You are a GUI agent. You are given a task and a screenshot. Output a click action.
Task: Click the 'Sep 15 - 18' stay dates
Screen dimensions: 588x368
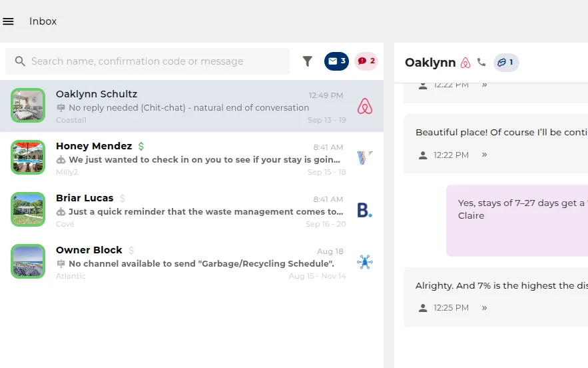click(x=326, y=172)
